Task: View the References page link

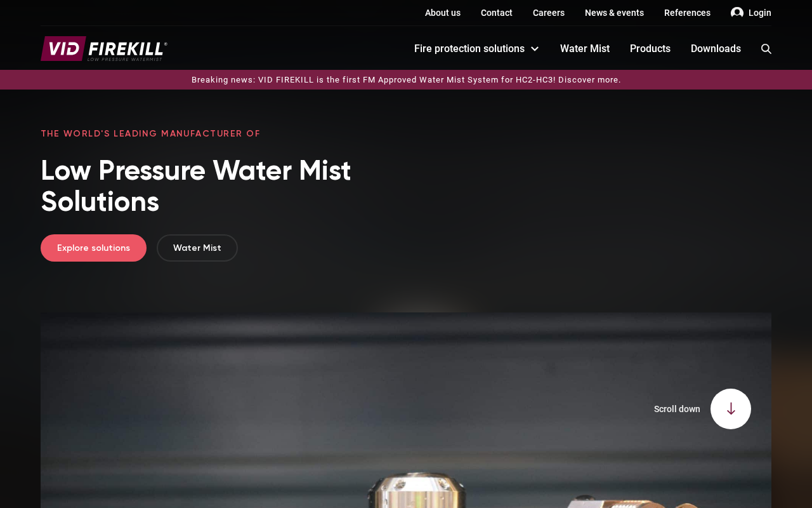Action: pos(687,13)
